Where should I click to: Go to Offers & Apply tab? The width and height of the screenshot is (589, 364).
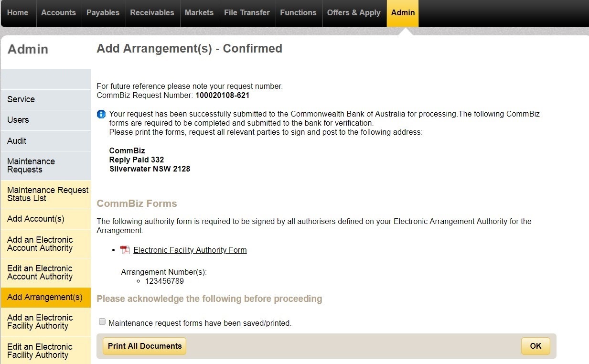pos(354,13)
